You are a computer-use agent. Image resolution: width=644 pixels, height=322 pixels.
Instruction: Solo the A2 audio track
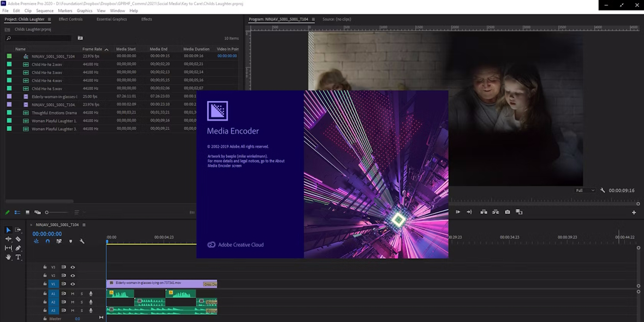(81, 302)
